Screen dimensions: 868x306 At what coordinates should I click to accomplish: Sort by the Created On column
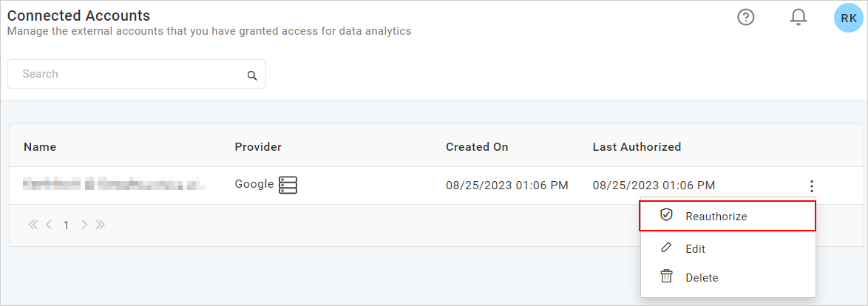point(477,147)
